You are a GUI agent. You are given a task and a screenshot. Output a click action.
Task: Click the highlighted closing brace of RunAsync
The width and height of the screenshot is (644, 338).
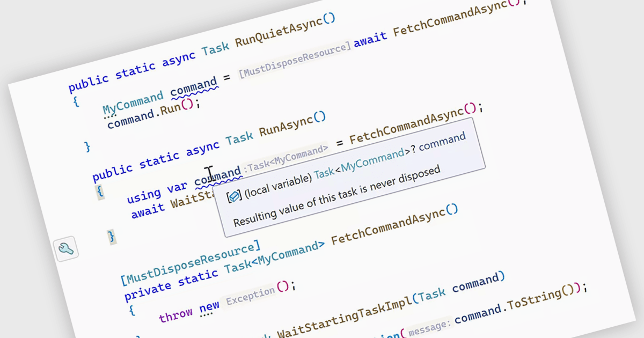(111, 236)
